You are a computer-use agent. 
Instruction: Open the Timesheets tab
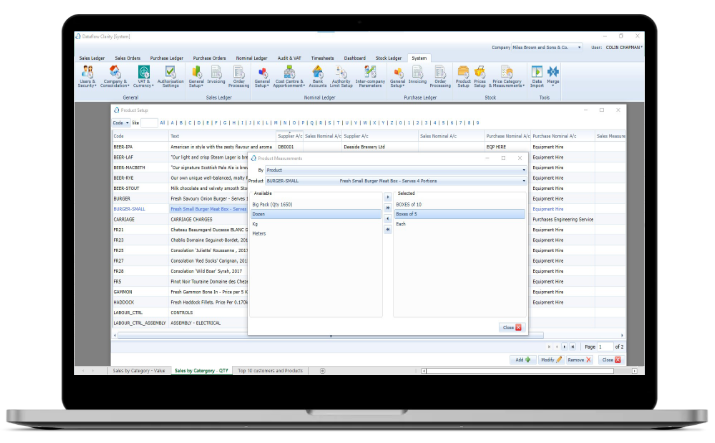(322, 58)
